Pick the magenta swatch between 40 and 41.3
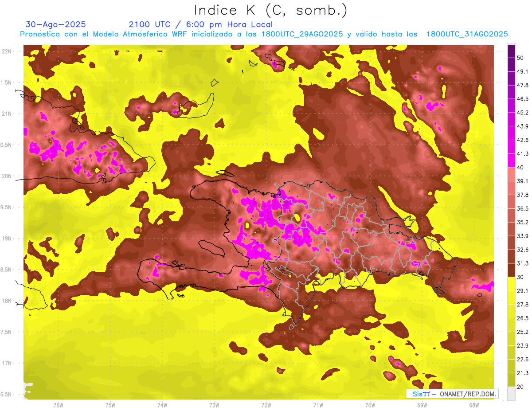 tap(511, 160)
